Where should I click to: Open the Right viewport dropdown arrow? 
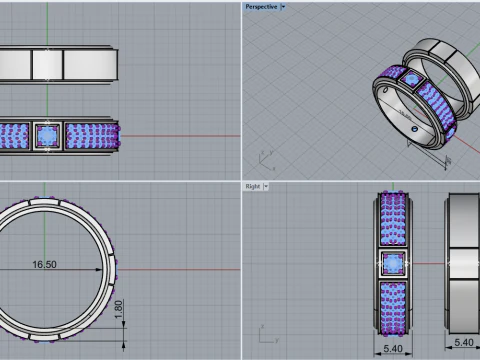(x=266, y=186)
